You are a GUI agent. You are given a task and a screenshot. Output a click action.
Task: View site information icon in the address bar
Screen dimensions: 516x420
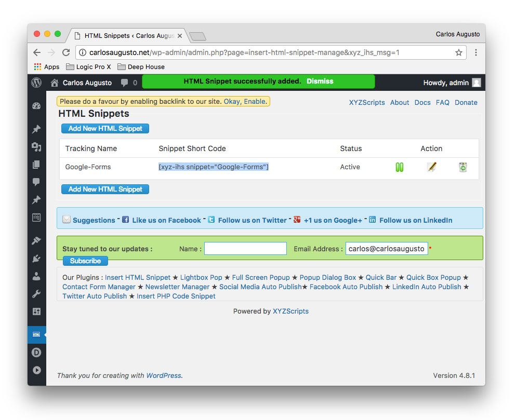pos(83,52)
